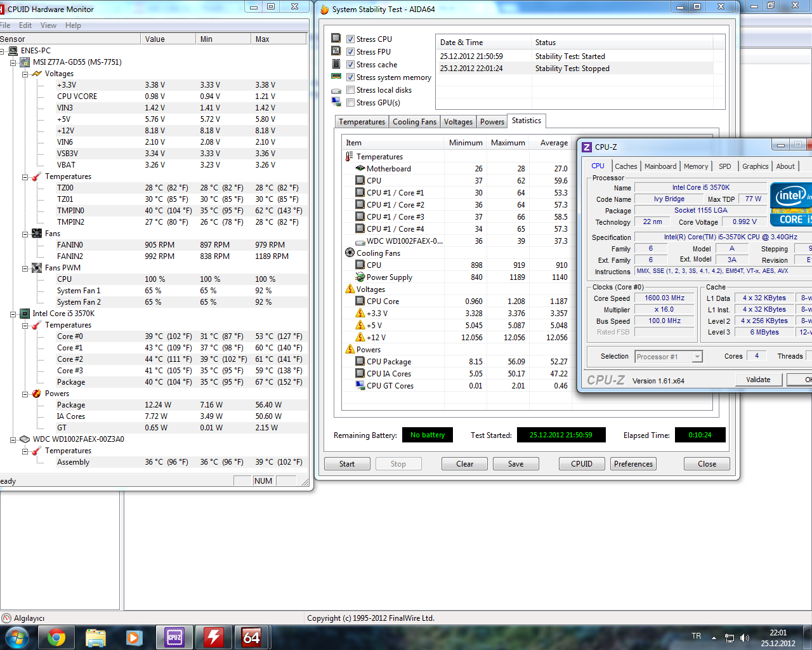
Task: Collapse the Fans node in HWMonitor
Action: coord(25,234)
